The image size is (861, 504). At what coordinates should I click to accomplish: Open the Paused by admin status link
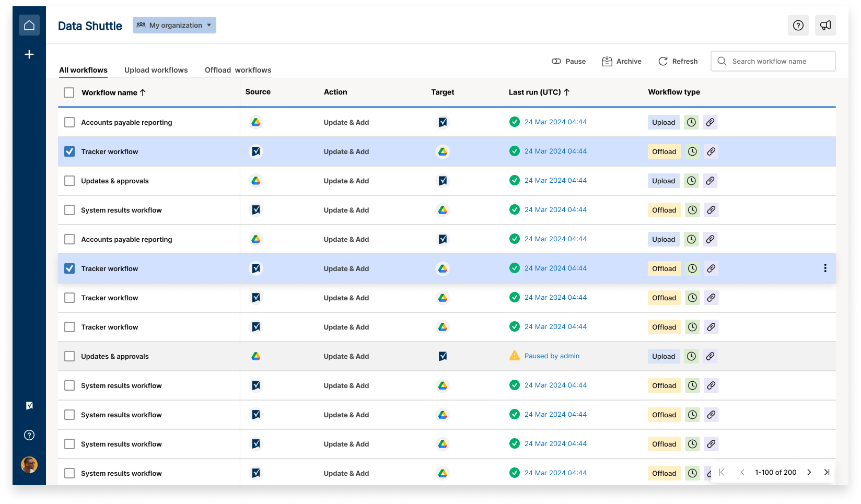click(x=551, y=356)
